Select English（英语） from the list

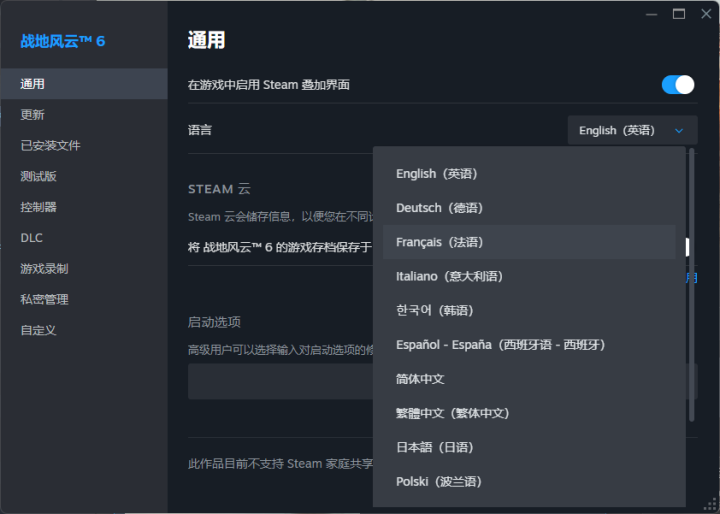[x=437, y=174]
